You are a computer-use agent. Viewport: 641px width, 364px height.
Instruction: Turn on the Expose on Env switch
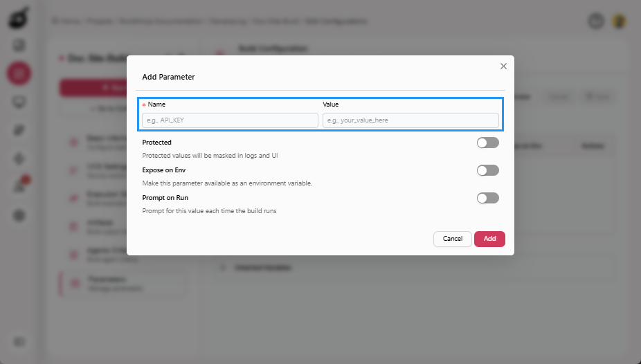(x=488, y=170)
